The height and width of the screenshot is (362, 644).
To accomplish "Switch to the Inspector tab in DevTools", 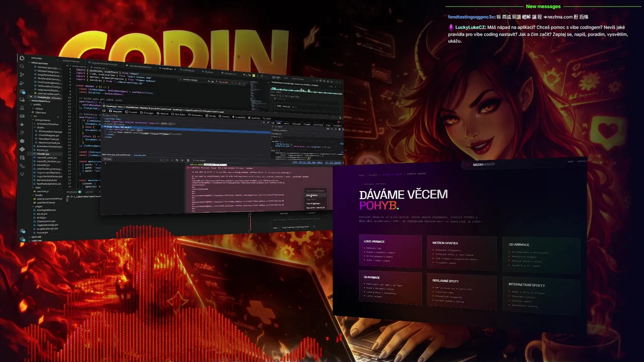I will click(x=115, y=111).
